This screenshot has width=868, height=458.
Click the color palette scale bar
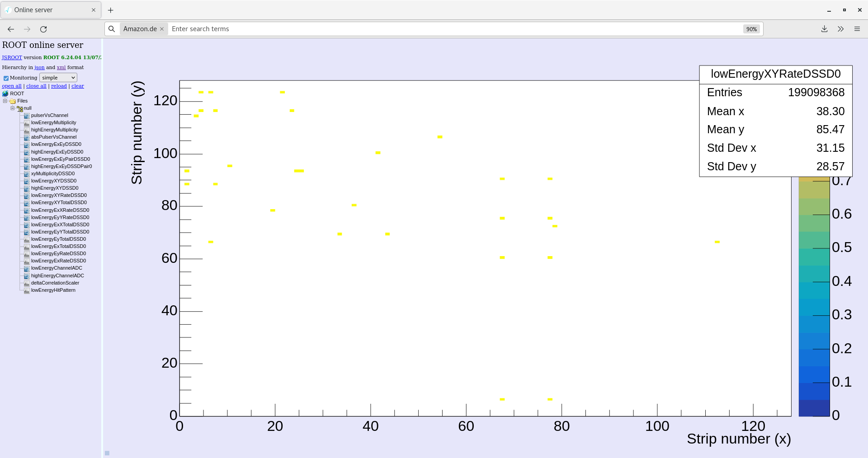tap(814, 297)
